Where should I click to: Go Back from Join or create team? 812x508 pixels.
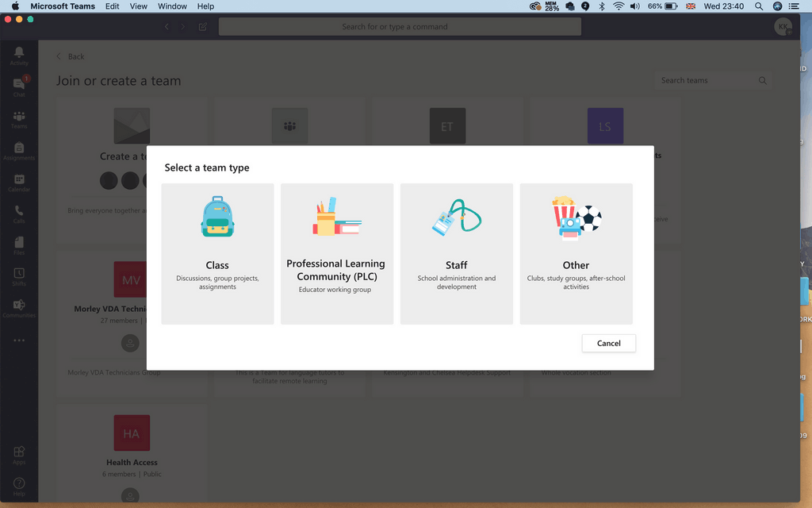[70, 56]
